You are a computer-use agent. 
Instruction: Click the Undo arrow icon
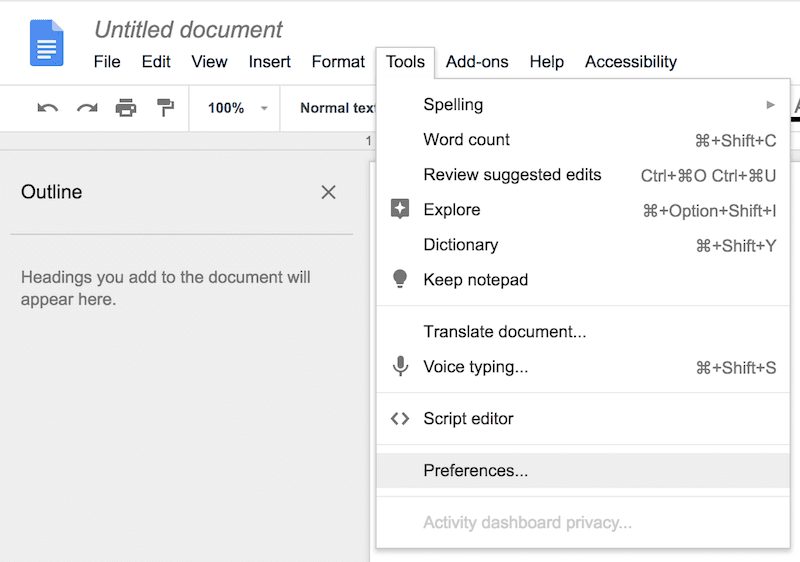(47, 108)
